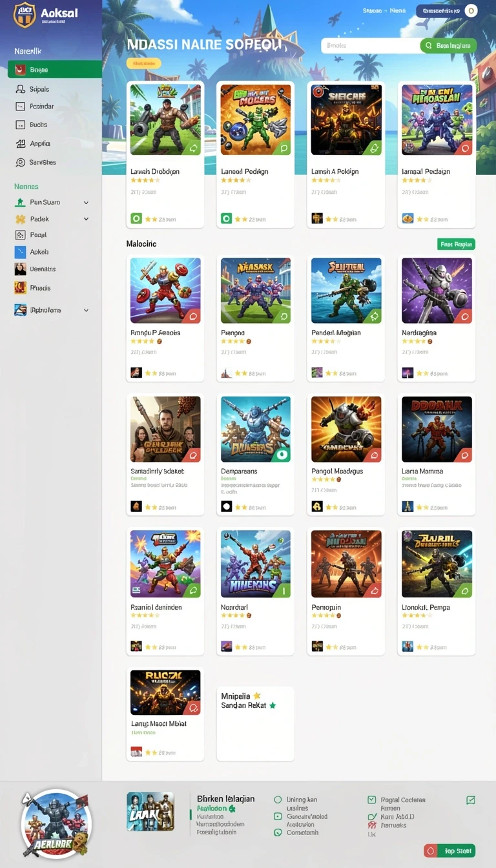Click the footer edit icon at far right
The image size is (496, 868).
pyautogui.click(x=471, y=800)
